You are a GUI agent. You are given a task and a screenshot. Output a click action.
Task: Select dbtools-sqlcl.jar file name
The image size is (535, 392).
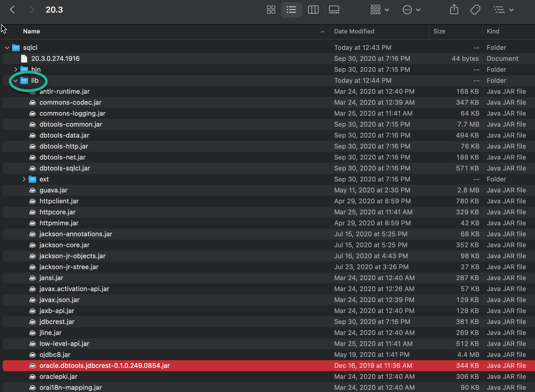pyautogui.click(x=65, y=168)
